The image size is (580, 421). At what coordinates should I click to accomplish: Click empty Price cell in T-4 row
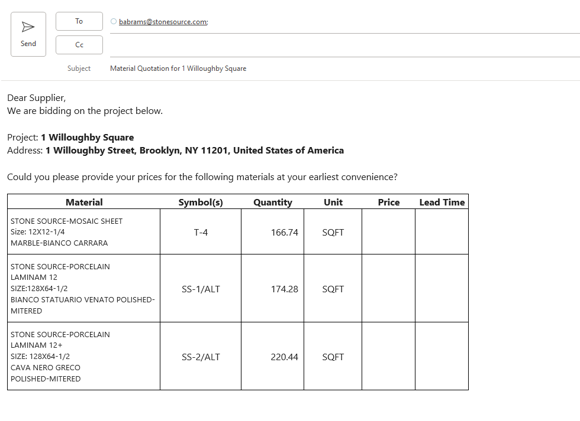[x=388, y=232]
